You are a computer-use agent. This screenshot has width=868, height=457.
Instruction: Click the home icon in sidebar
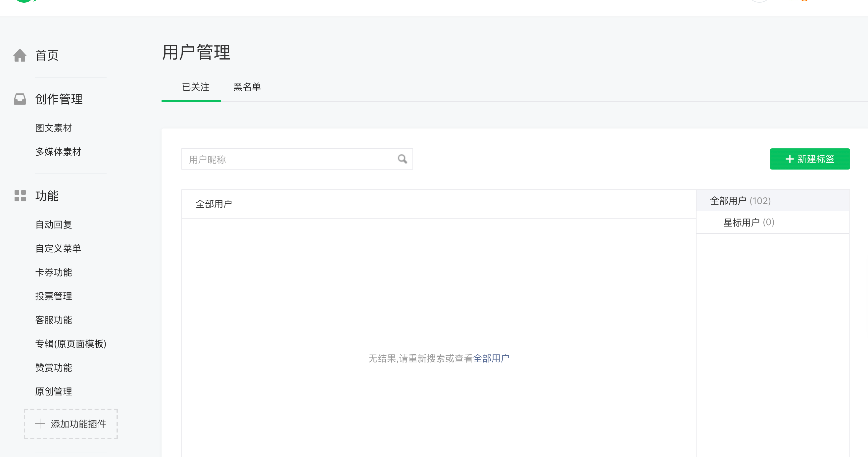20,55
